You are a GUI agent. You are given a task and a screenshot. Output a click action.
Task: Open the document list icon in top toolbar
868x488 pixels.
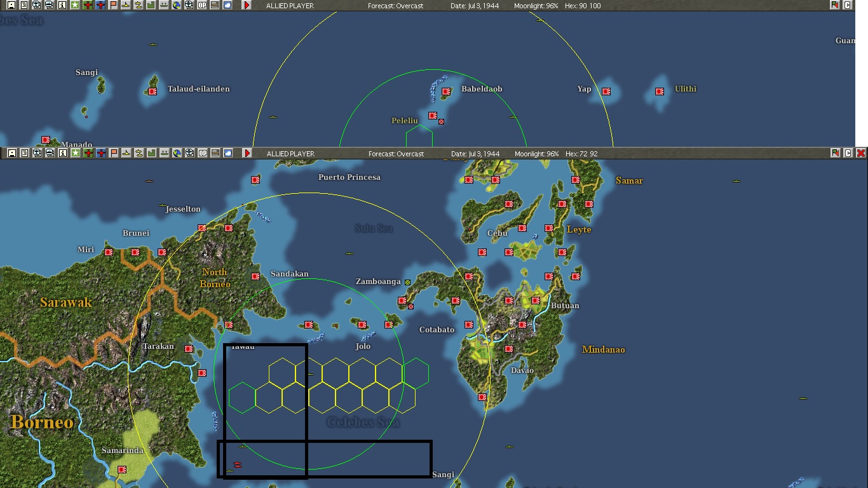tap(24, 5)
